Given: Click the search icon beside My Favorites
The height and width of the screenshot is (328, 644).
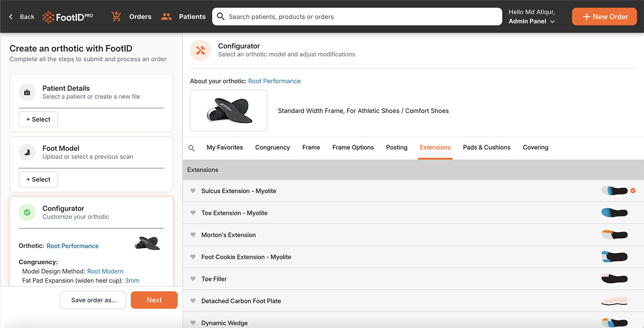Looking at the screenshot, I should click(192, 148).
